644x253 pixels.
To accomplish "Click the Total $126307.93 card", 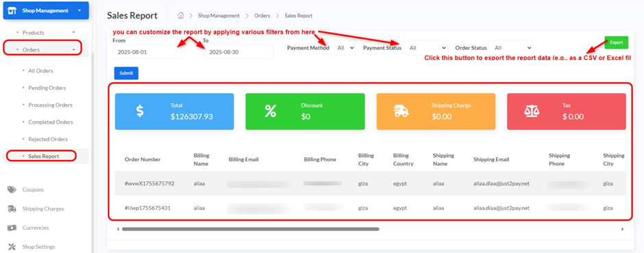I will click(174, 111).
